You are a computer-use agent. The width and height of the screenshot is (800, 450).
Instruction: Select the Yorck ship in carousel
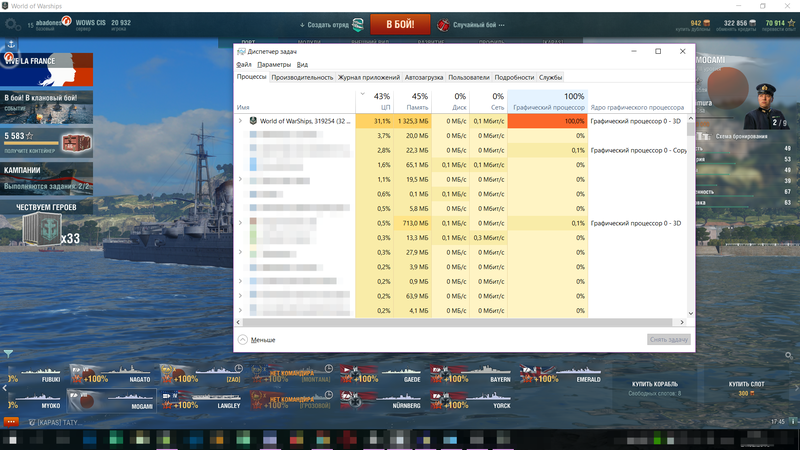(x=471, y=401)
